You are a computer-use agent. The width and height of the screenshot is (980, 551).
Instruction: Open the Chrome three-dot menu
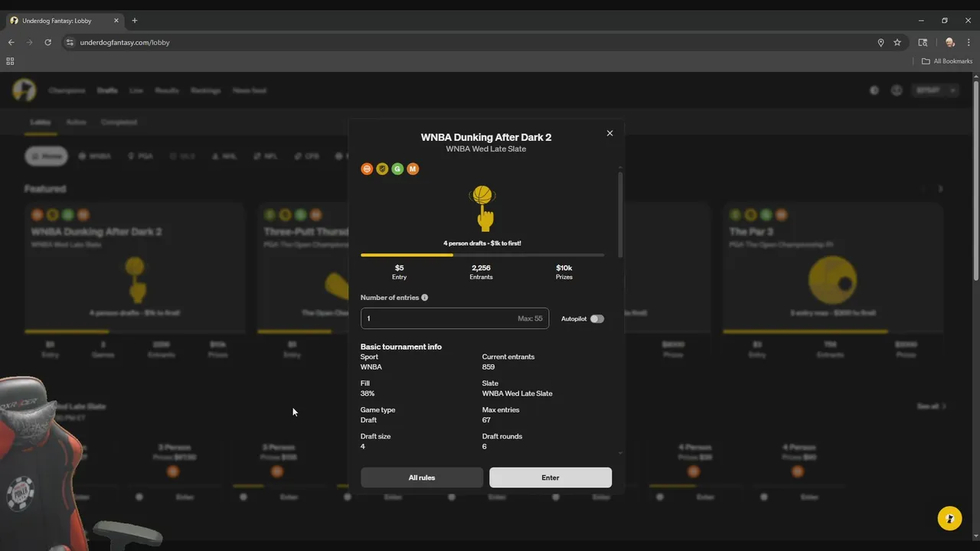click(969, 42)
